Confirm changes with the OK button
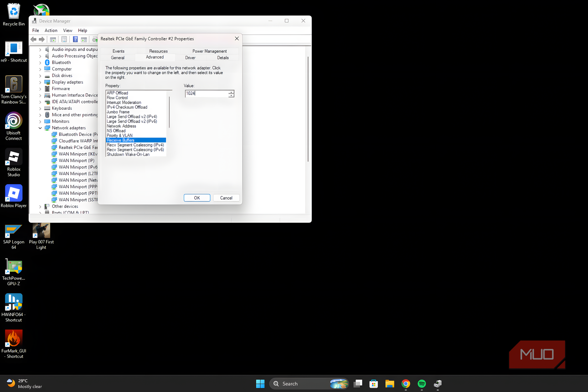Screen dimensions: 588x392 coord(197,198)
